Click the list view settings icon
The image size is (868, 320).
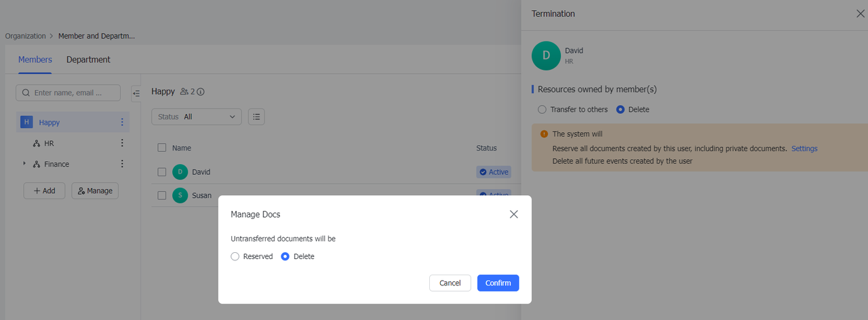click(x=256, y=117)
